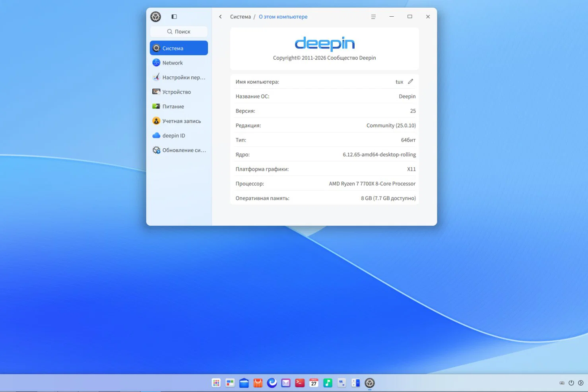Click the power icon in the system tray
The height and width of the screenshot is (392, 588).
(x=571, y=382)
